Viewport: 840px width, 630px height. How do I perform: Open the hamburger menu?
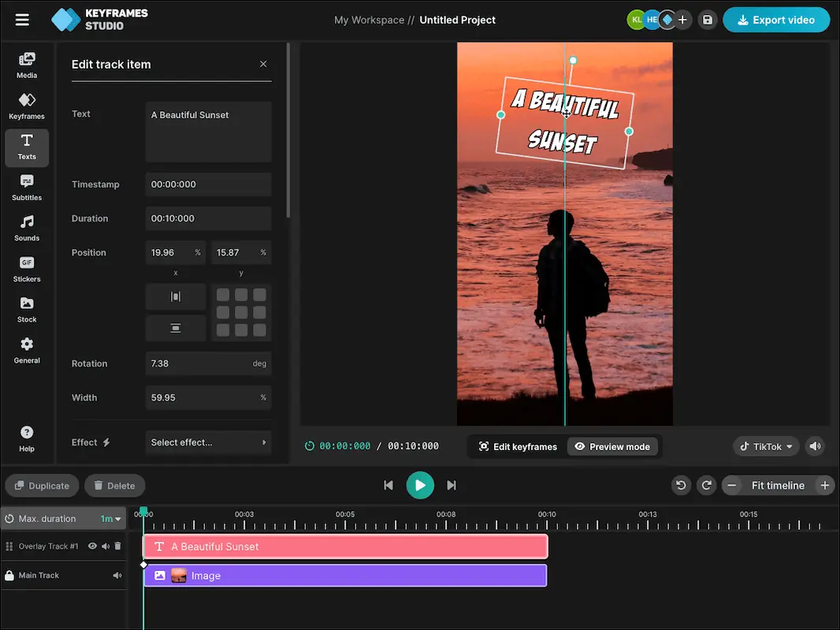pos(21,20)
